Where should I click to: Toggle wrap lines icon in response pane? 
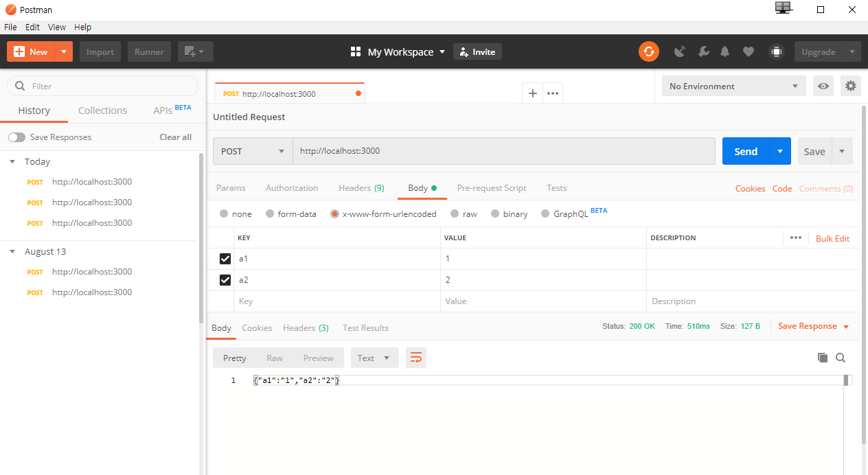point(415,358)
